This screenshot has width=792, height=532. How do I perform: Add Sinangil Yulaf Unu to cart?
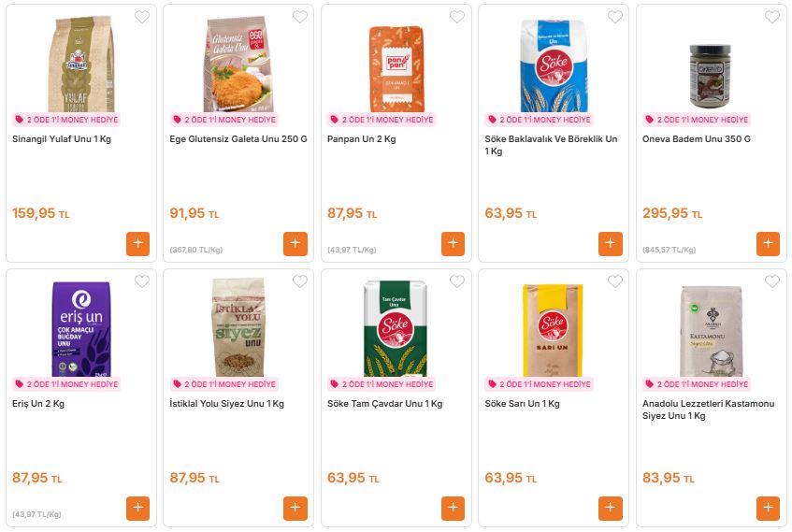pos(137,243)
